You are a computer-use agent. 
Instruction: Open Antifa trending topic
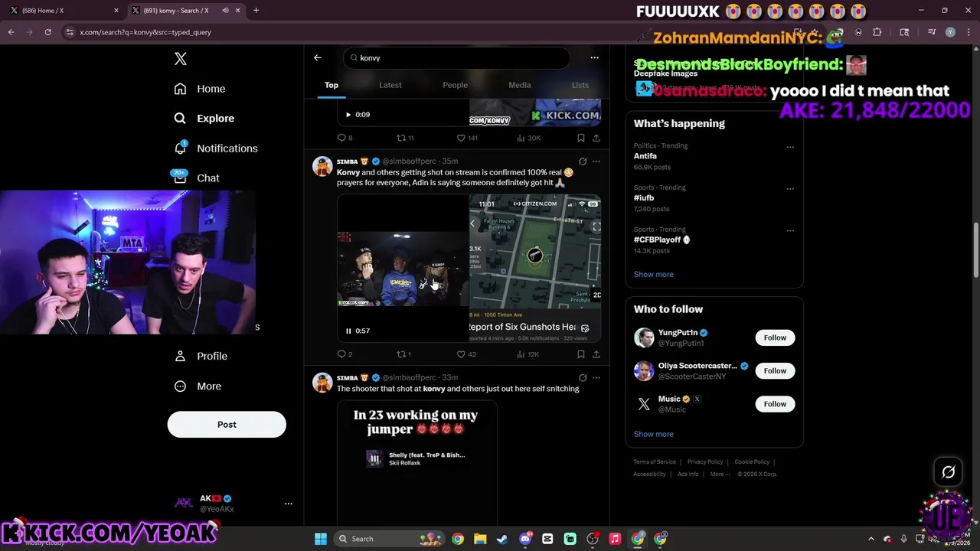(645, 156)
